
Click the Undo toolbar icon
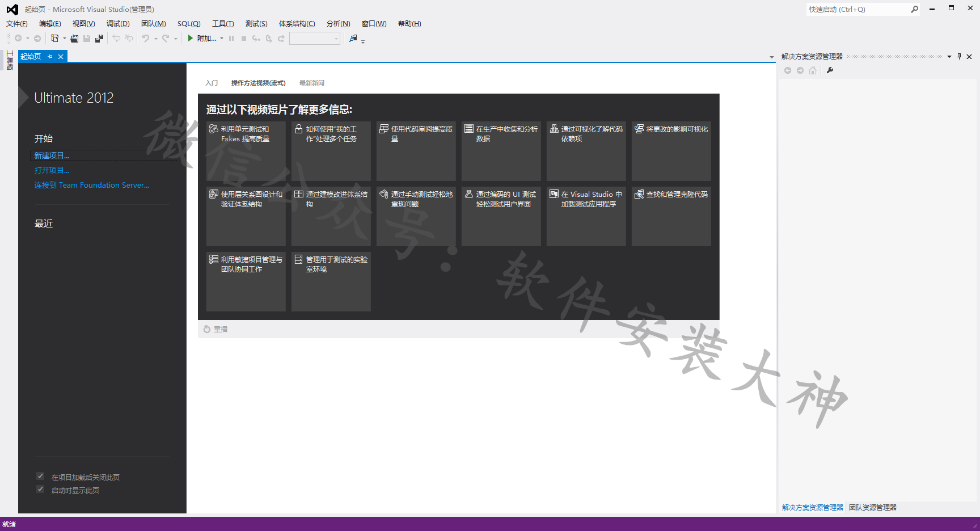click(146, 39)
